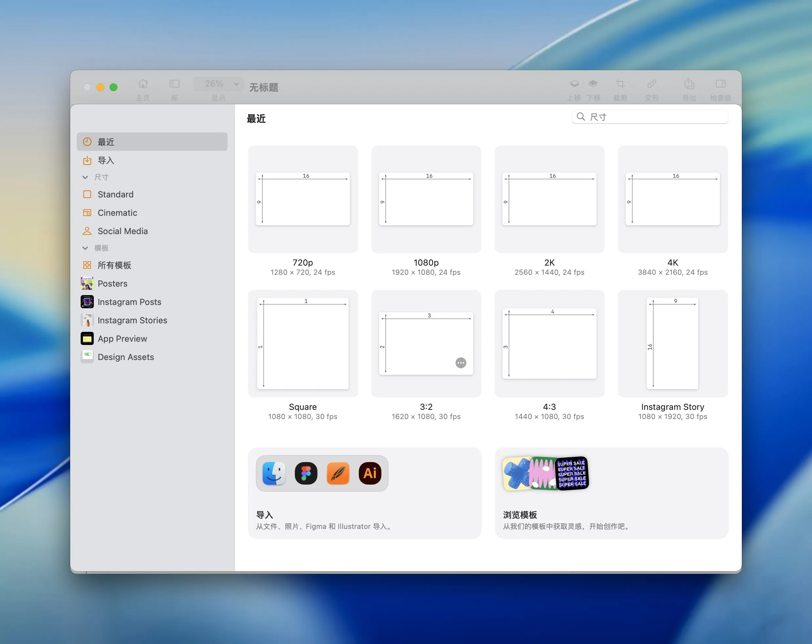Click the 导入 card title

[264, 515]
